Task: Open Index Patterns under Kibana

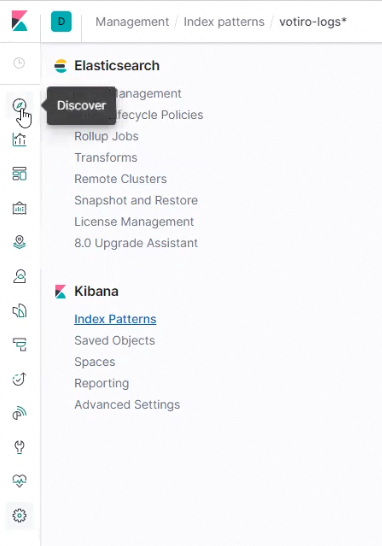Action: point(115,319)
